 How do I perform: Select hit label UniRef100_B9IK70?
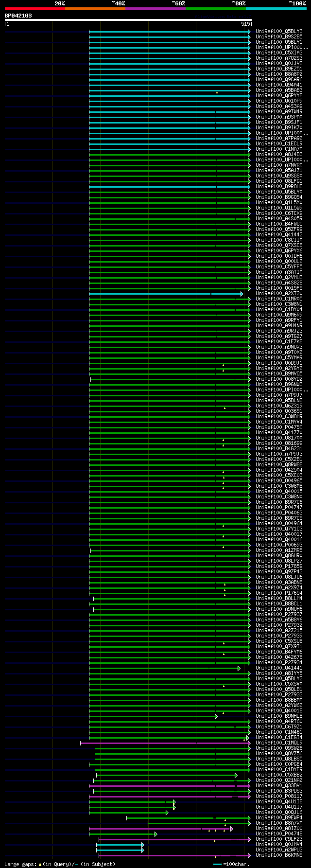tap(279, 128)
